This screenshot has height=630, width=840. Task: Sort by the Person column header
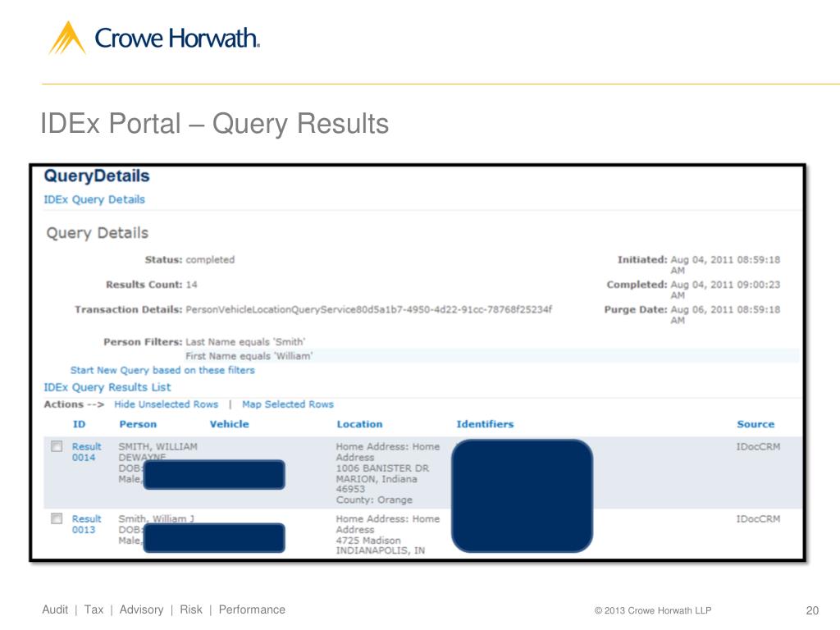(138, 424)
